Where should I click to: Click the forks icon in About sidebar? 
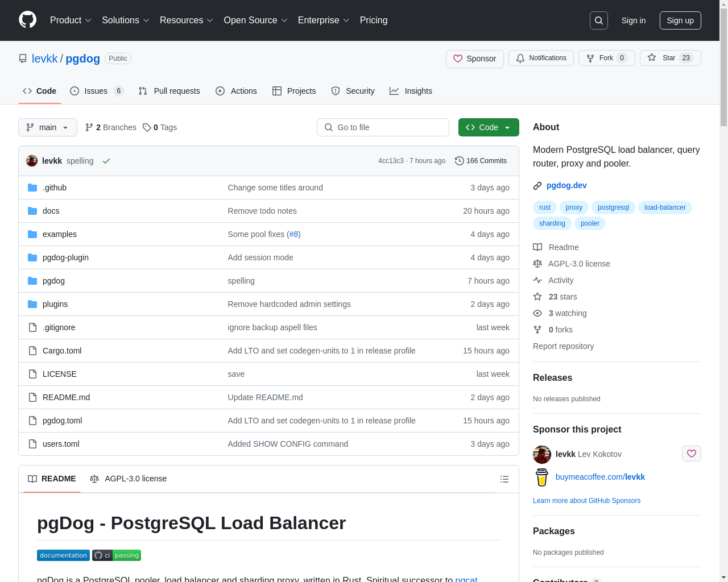coord(537,330)
